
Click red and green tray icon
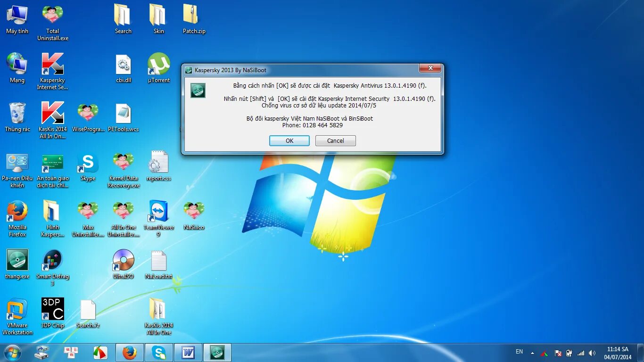[x=544, y=353]
